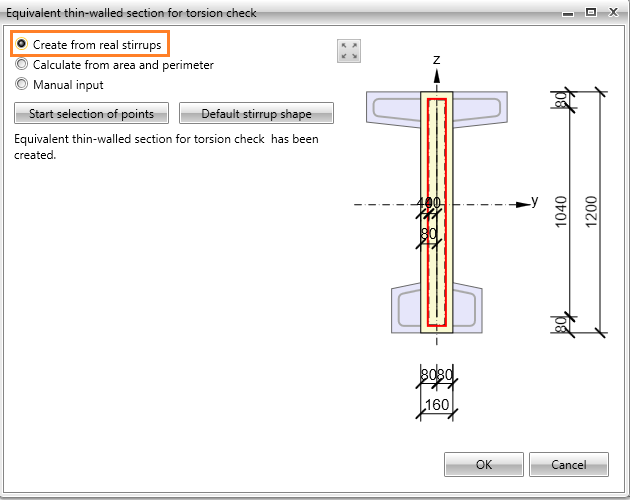Select the Create from real stirrups option

pyautogui.click(x=88, y=44)
